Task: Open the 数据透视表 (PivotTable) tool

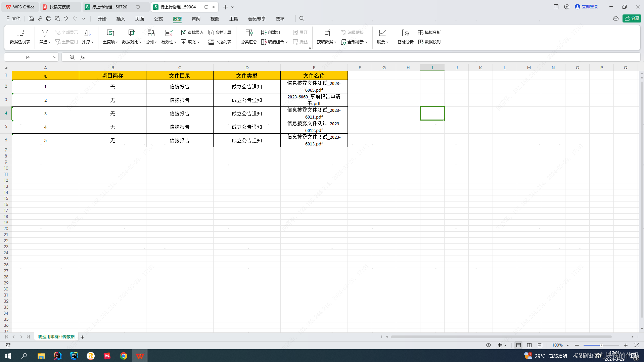Action: coord(20,36)
